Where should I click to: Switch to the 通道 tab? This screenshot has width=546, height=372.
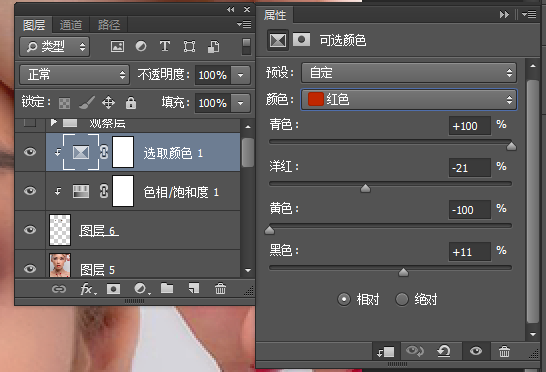pos(71,25)
